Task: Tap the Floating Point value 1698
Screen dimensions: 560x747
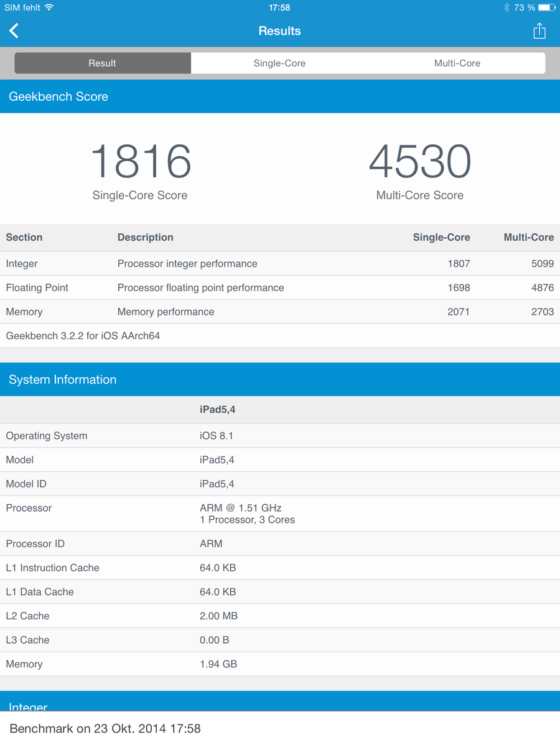Action: (x=459, y=288)
